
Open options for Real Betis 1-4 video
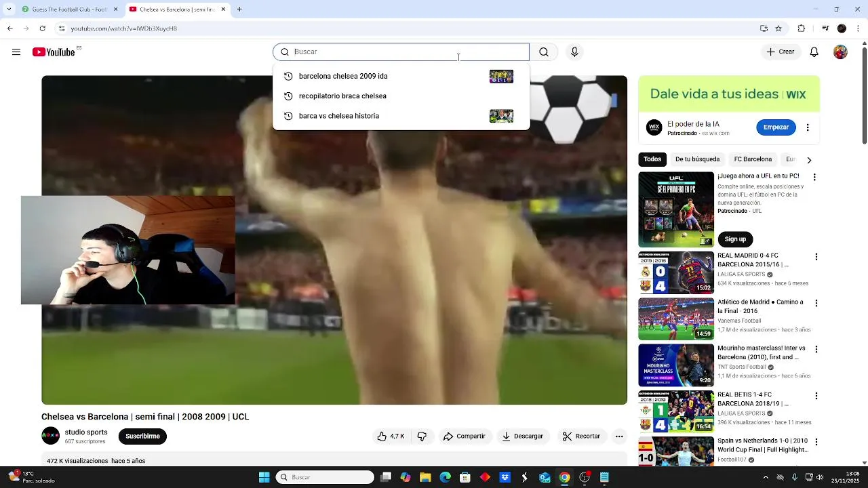pyautogui.click(x=816, y=395)
